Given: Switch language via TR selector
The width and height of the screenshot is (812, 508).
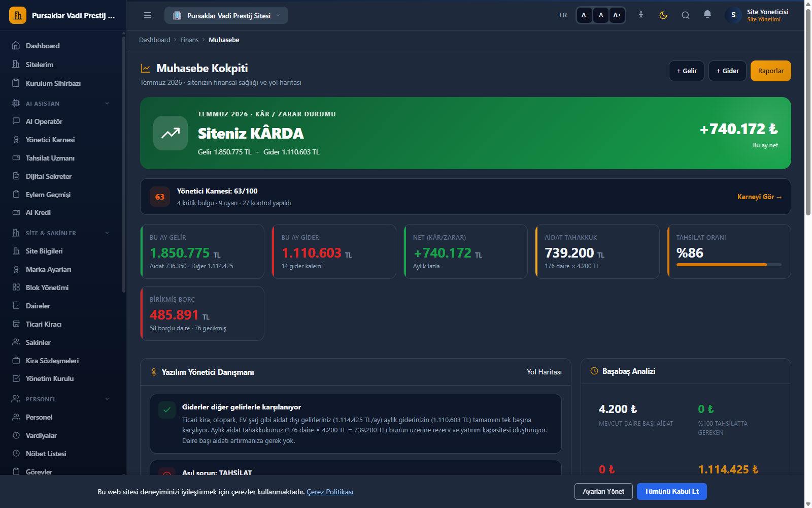Looking at the screenshot, I should pyautogui.click(x=563, y=15).
